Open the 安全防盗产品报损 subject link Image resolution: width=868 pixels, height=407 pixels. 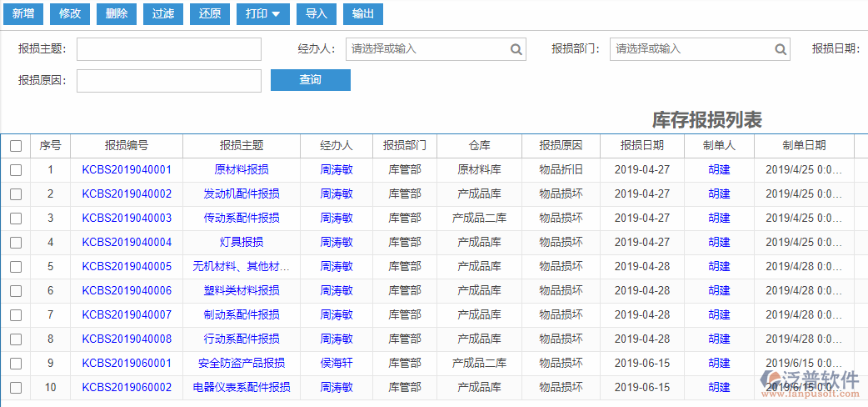coord(242,363)
